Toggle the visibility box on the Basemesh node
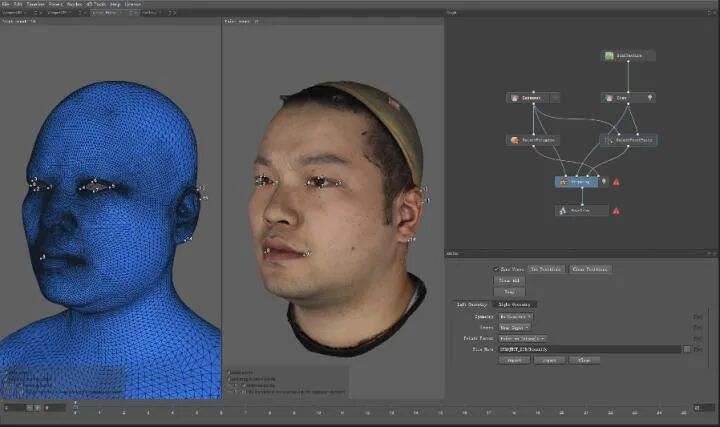The height and width of the screenshot is (427, 720). 555,98
